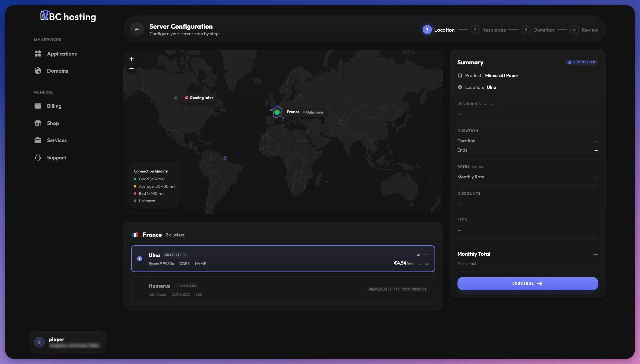Click the Services briefcase icon
Viewport: 640px width, 364px height.
38,140
